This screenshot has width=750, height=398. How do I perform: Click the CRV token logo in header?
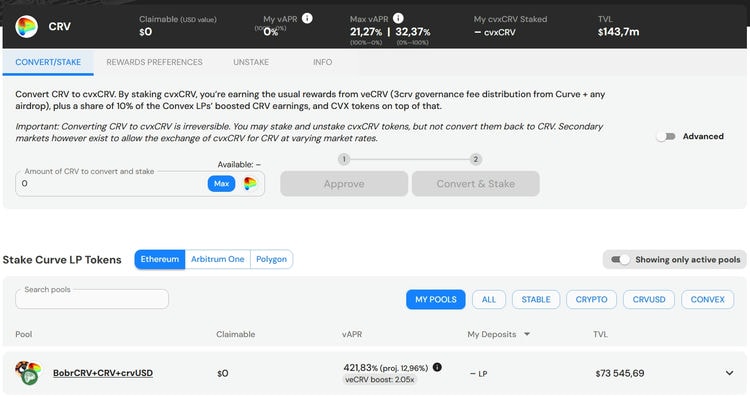point(26,26)
